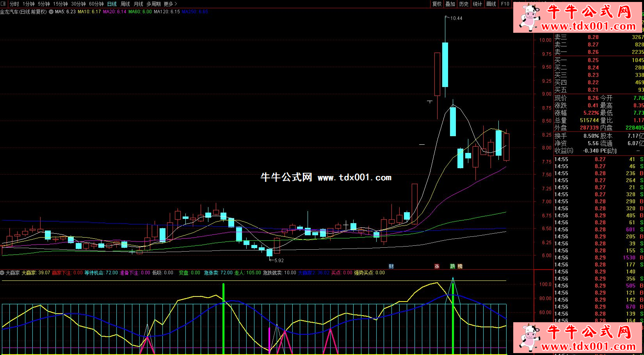The height and width of the screenshot is (355, 644).
Task: Select the 15分钟 period tab
Action: [60, 4]
